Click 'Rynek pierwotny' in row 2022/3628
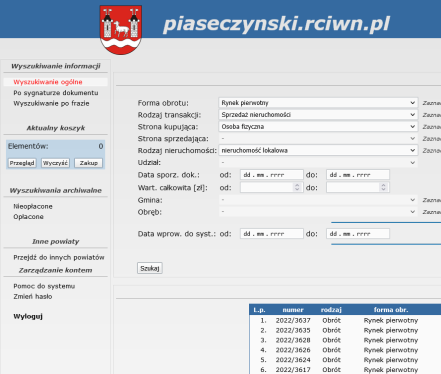The image size is (441, 374). (391, 340)
